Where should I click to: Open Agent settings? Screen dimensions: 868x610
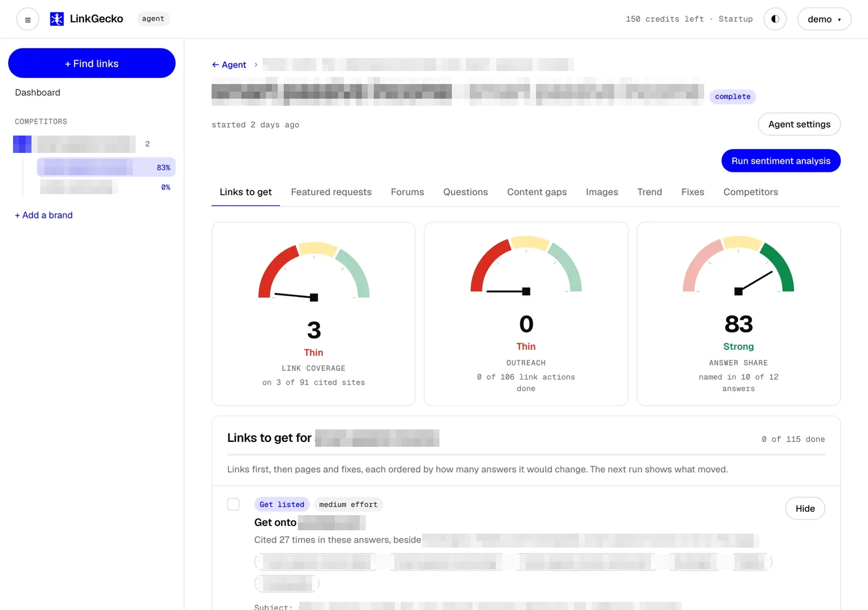pyautogui.click(x=799, y=124)
